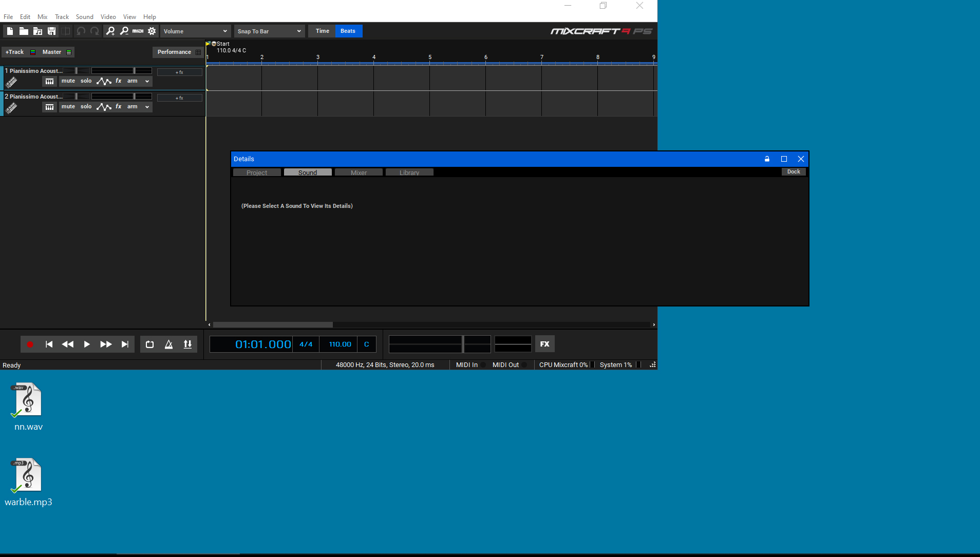
Task: Rewind to the start of the project
Action: coord(49,344)
